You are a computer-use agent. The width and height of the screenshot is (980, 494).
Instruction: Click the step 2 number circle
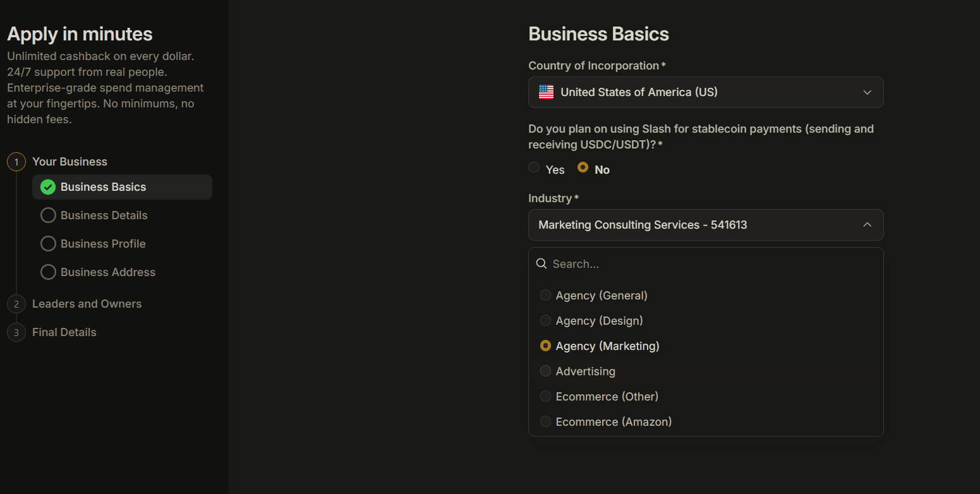(x=16, y=304)
